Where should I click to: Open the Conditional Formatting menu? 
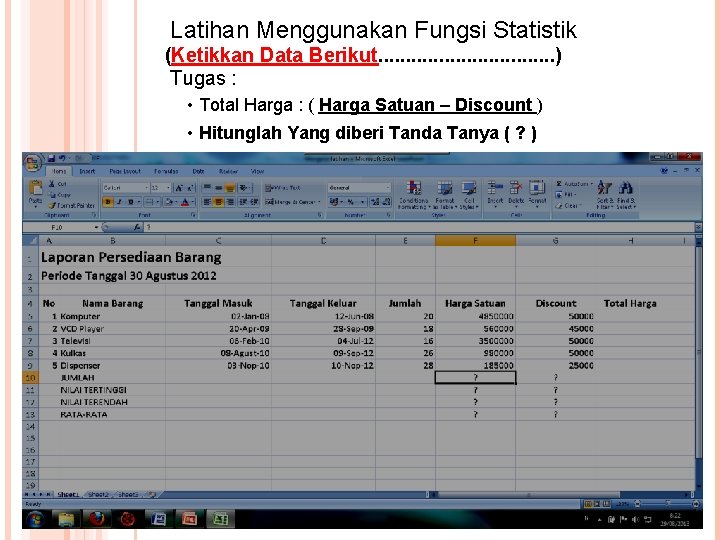pos(413,195)
